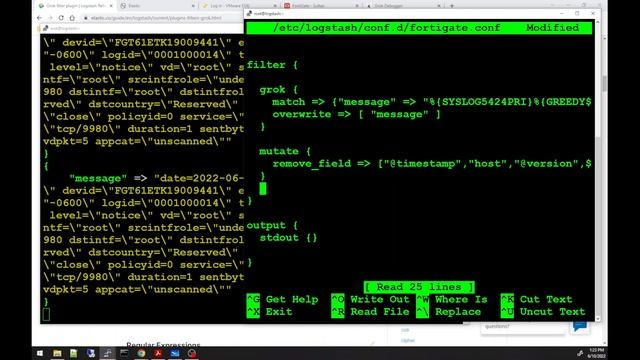The width and height of the screenshot is (640, 360).
Task: Click the browser back arrow
Action: pos(40,18)
